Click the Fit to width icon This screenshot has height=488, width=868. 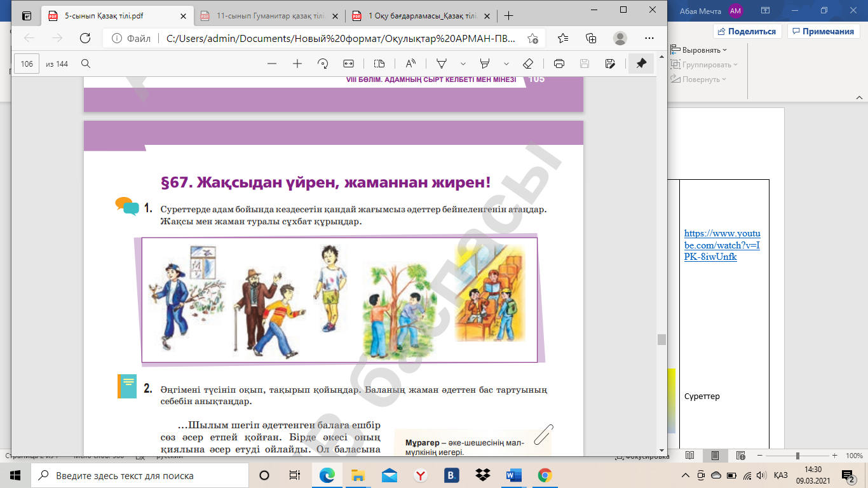pos(348,64)
